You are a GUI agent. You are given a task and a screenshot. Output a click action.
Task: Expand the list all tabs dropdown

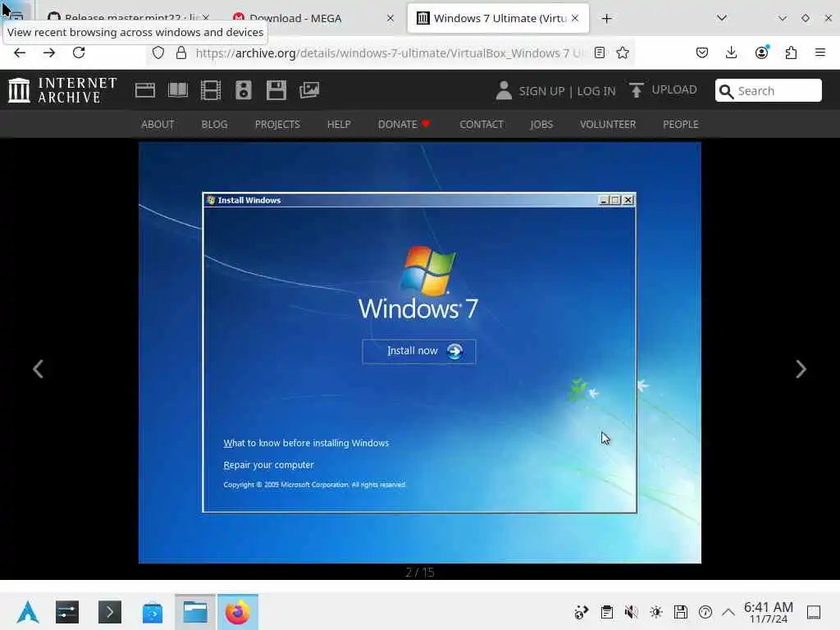[722, 18]
